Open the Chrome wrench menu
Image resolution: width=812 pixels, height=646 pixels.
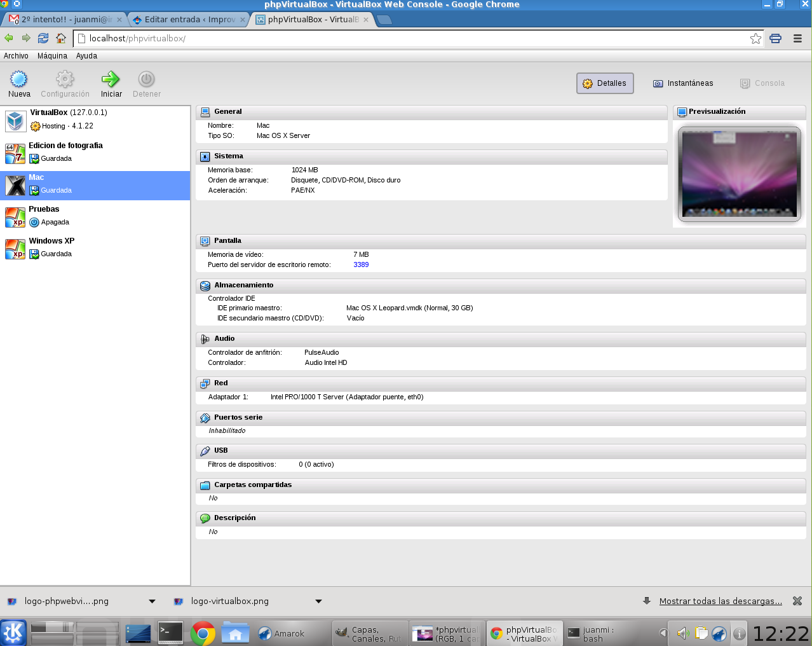tap(797, 39)
